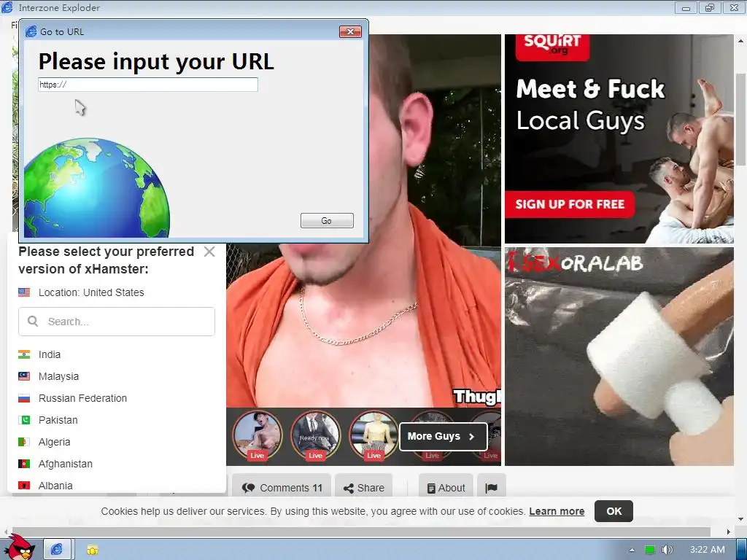Click the Malaysia flag icon

(x=24, y=376)
